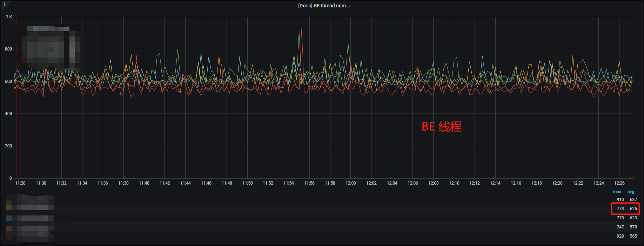Viewport: 644px width, 246px height.
Task: Click the tallest red spike before 11:56
Action: click(x=302, y=29)
